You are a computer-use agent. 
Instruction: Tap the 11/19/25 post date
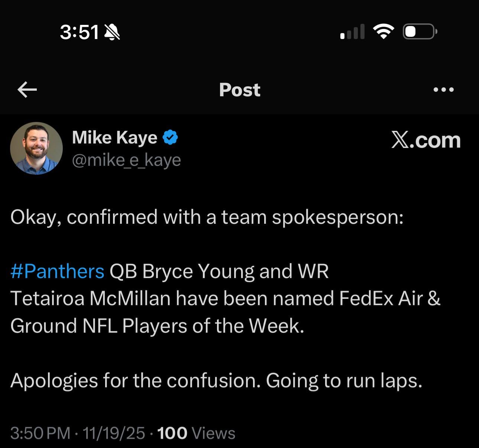[x=114, y=433]
